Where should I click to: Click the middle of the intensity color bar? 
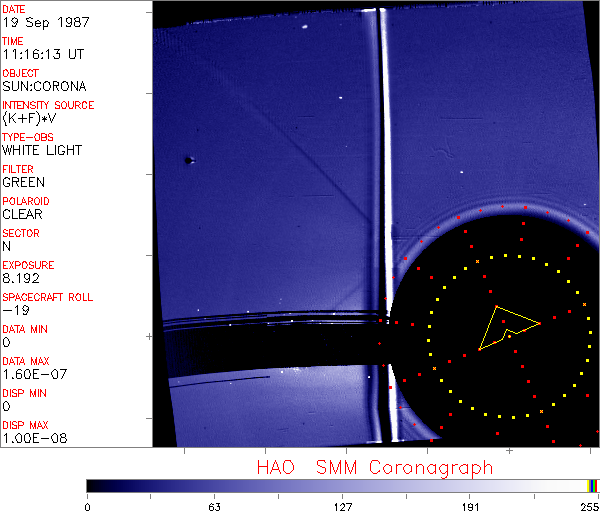tap(342, 485)
